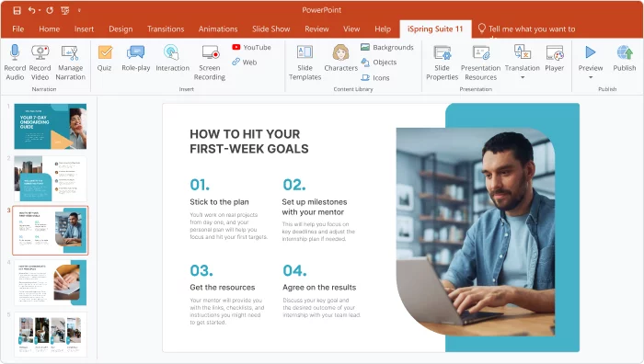Screen dimensions: 644x364
Task: Insert a Quiz
Action: 105,58
